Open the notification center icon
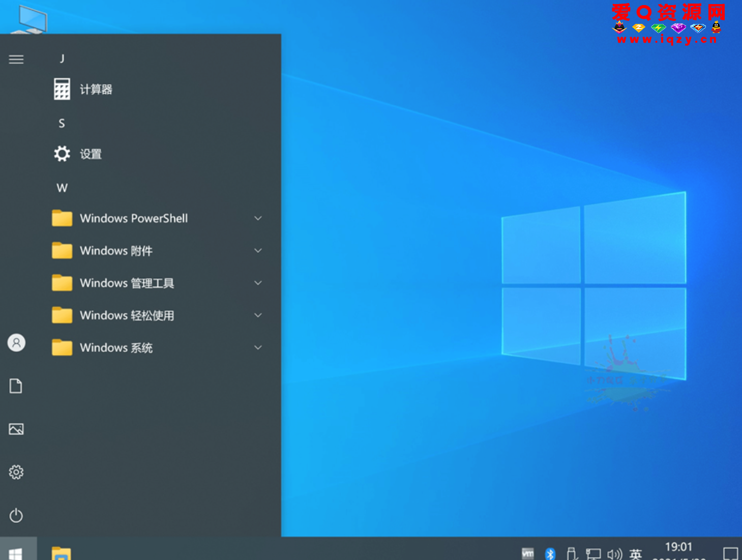The image size is (742, 560). tap(731, 553)
